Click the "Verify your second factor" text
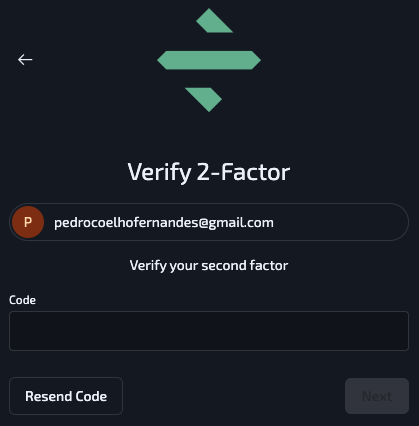This screenshot has width=419, height=426. (209, 266)
